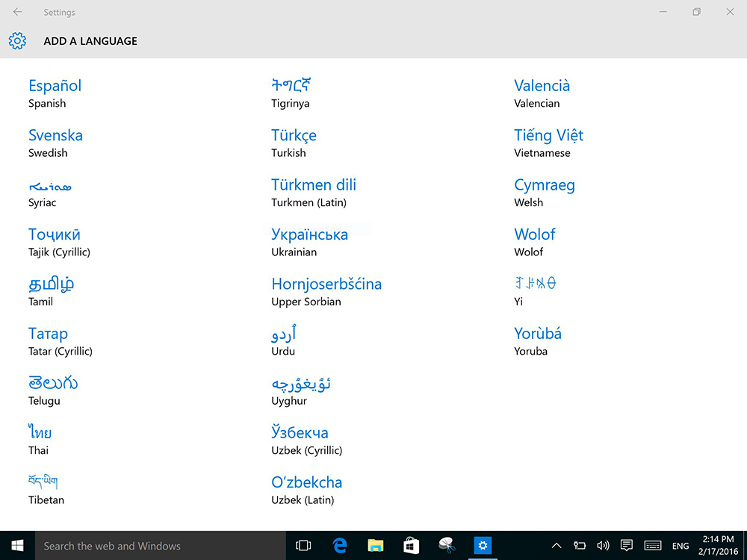Restore down the Settings window
Screen dimensions: 747x560
[x=696, y=12]
